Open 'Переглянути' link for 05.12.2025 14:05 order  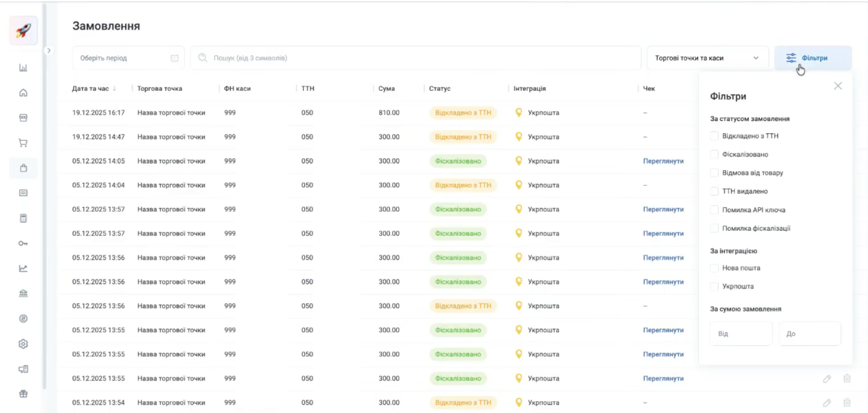663,161
